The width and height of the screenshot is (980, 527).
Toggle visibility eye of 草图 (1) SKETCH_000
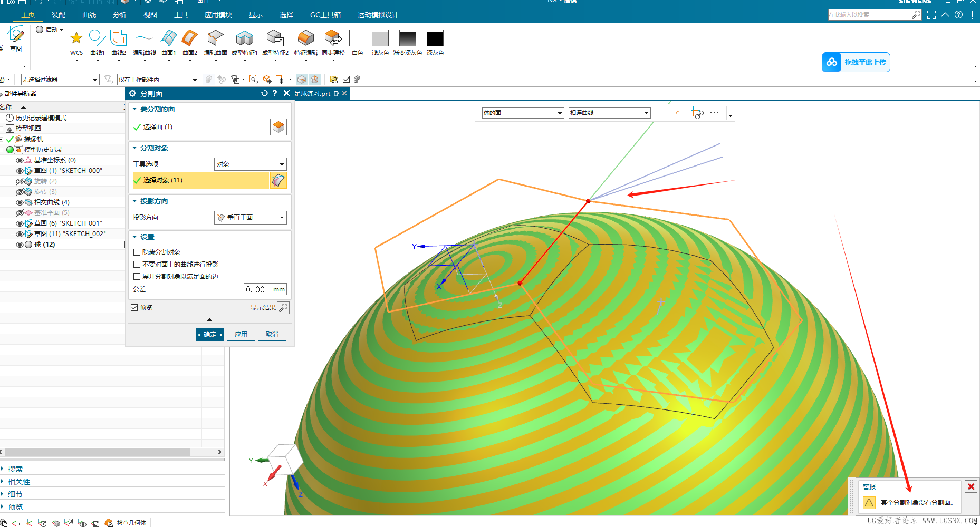click(x=20, y=171)
